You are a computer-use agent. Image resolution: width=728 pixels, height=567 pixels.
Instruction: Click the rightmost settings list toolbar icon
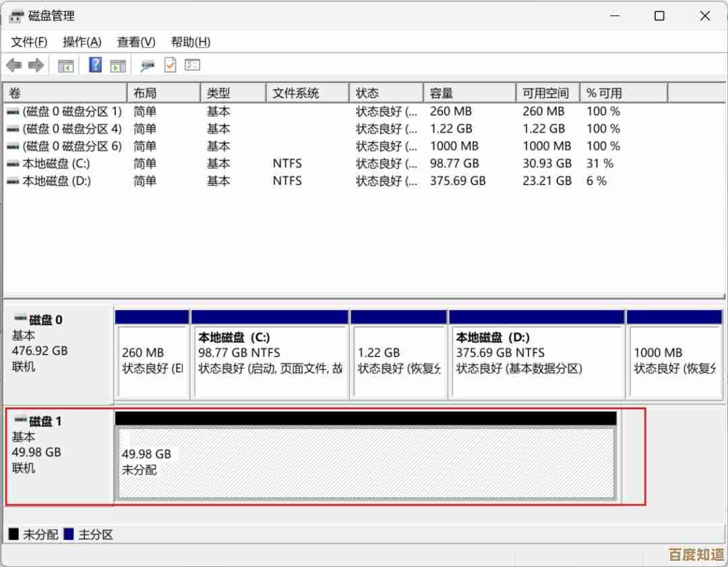tap(193, 65)
